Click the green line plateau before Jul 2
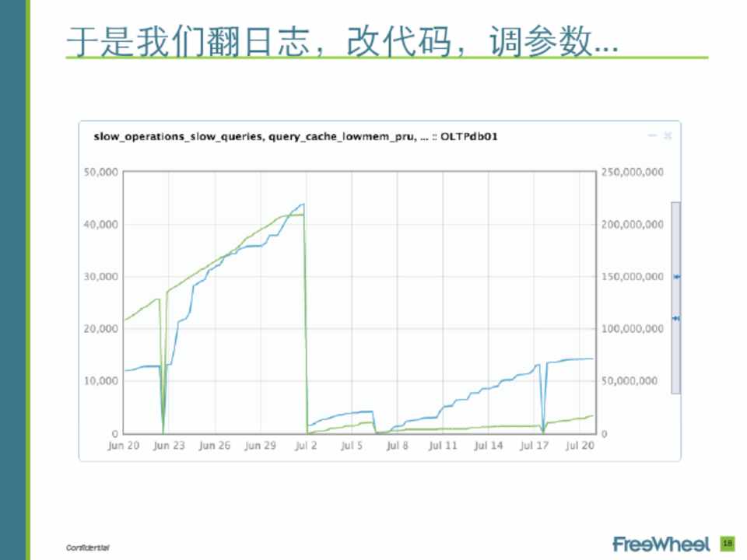747x560 pixels. click(x=292, y=215)
